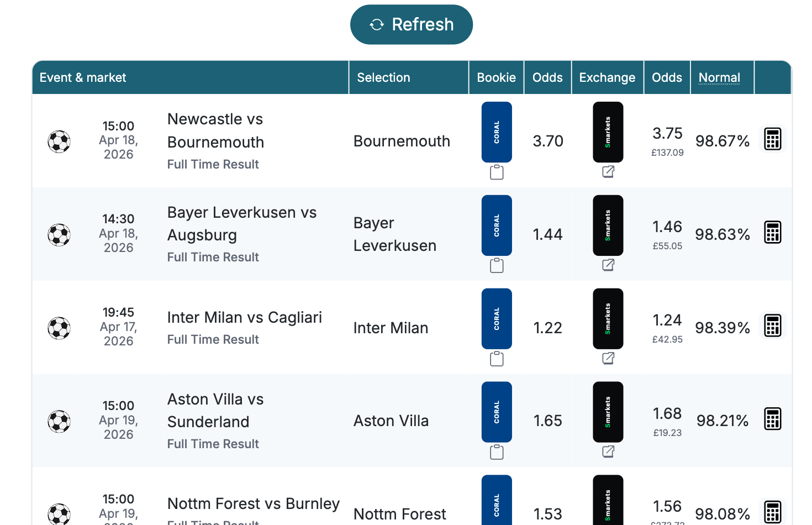
Task: Click the circular refresh arrows icon
Action: (x=377, y=24)
